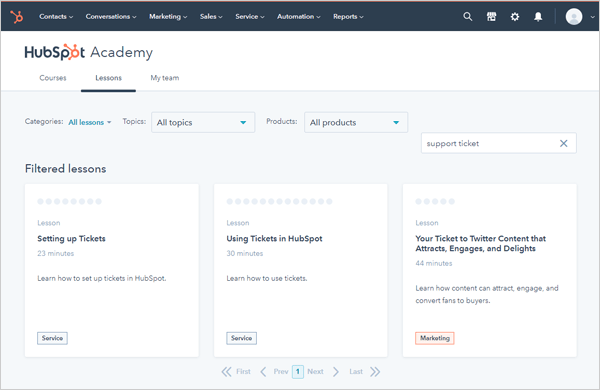The height and width of the screenshot is (390, 600).
Task: Click the HubSpot sprocket logo icon
Action: (x=16, y=17)
